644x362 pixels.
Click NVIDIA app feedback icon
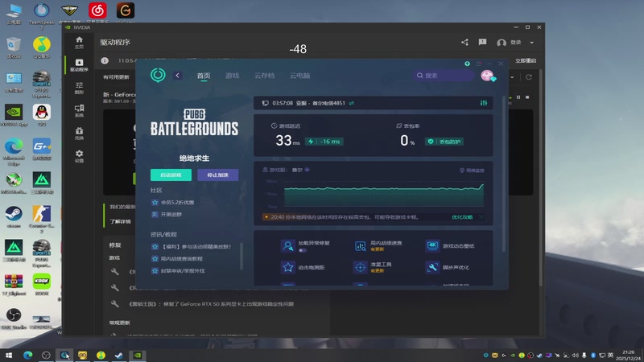coord(482,43)
